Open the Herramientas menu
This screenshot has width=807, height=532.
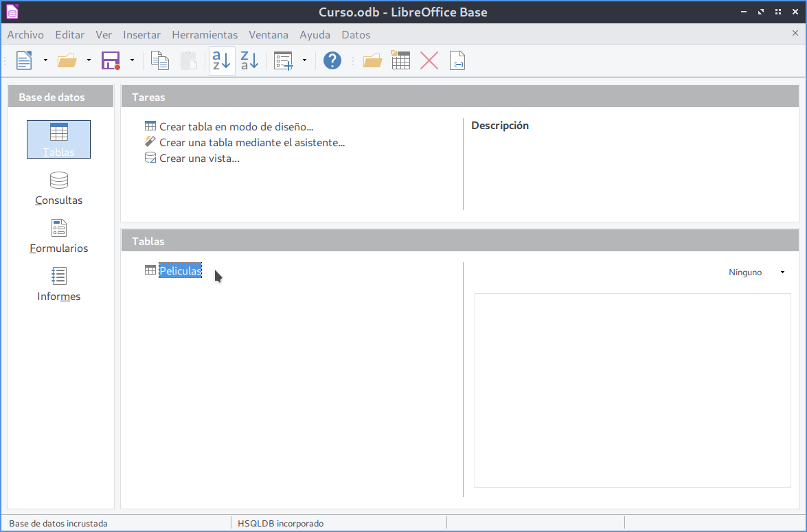pyautogui.click(x=205, y=34)
